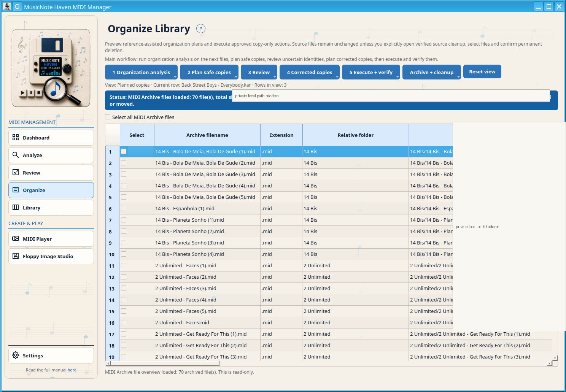Expand the Archive + cleanup dropdown arrow
This screenshot has width=566, height=392.
(x=458, y=77)
